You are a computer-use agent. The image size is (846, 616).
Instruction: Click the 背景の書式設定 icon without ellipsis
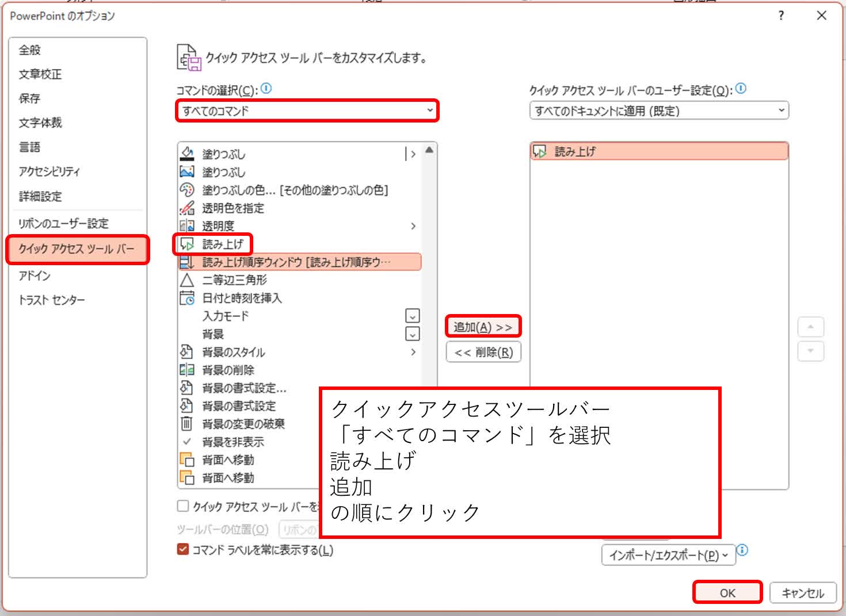[x=187, y=405]
